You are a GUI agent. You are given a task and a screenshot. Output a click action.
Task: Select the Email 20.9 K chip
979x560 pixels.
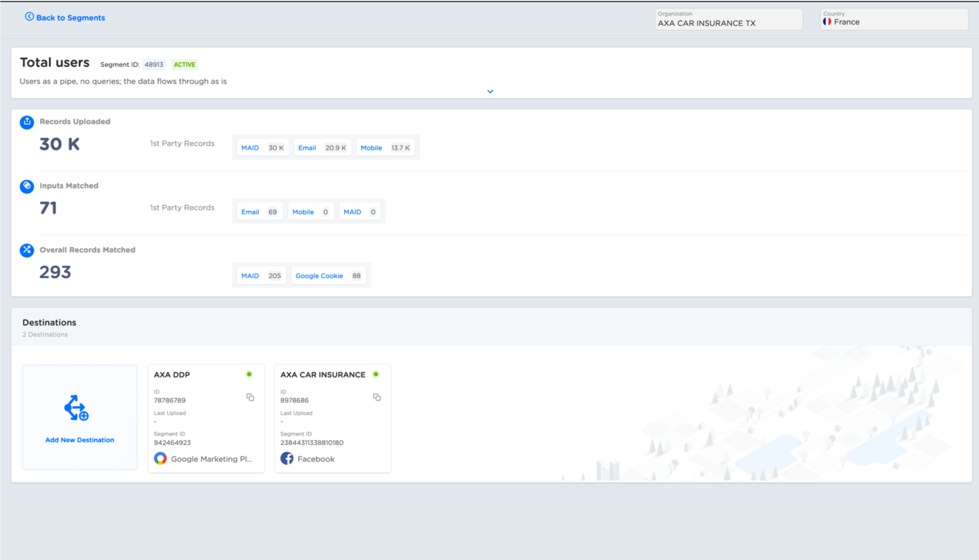click(x=322, y=148)
